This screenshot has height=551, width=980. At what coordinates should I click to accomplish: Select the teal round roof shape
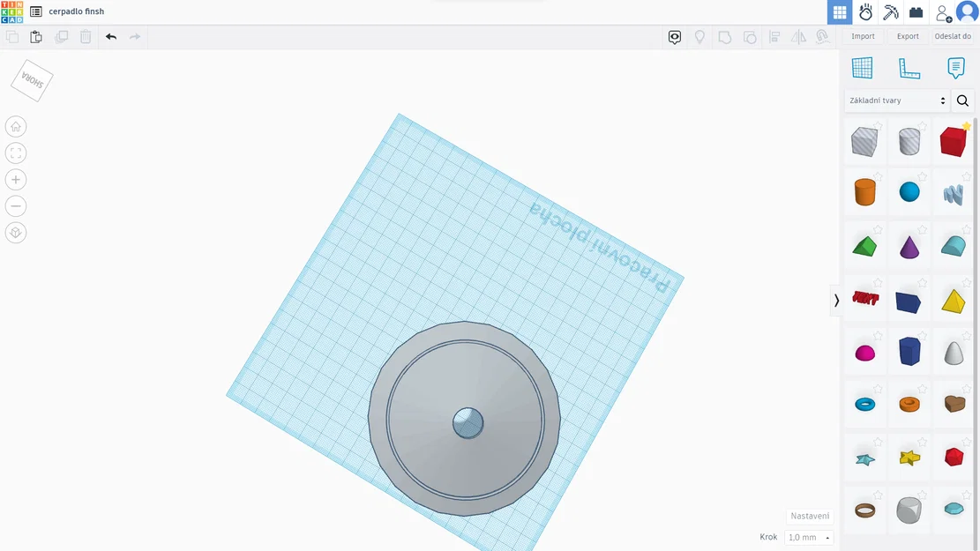coord(954,246)
